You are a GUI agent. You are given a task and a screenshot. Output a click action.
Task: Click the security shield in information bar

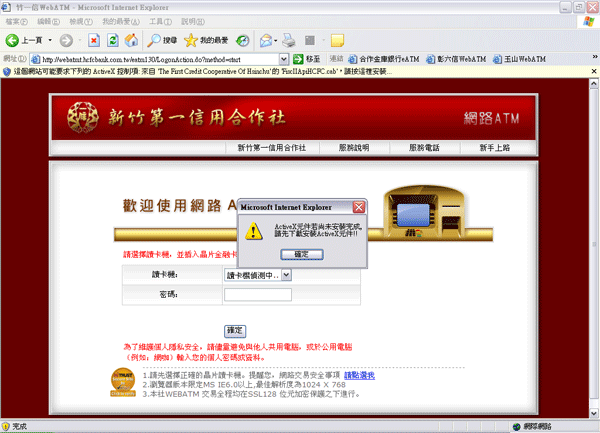[x=7, y=72]
